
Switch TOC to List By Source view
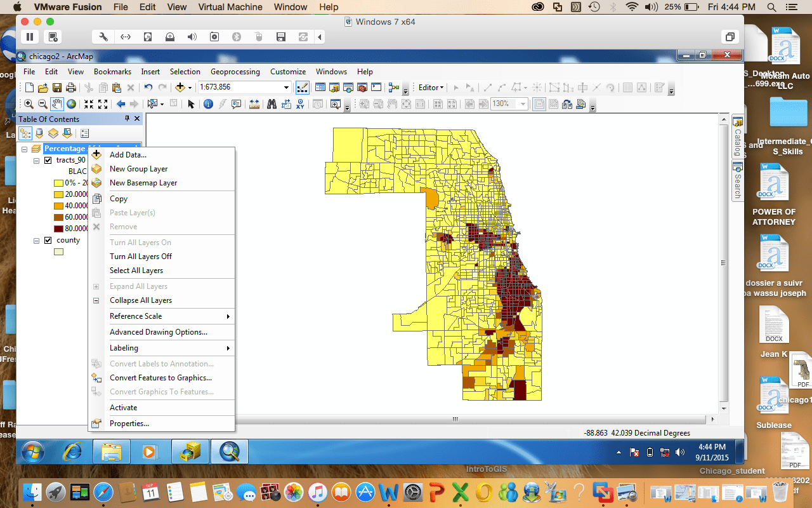(x=39, y=133)
